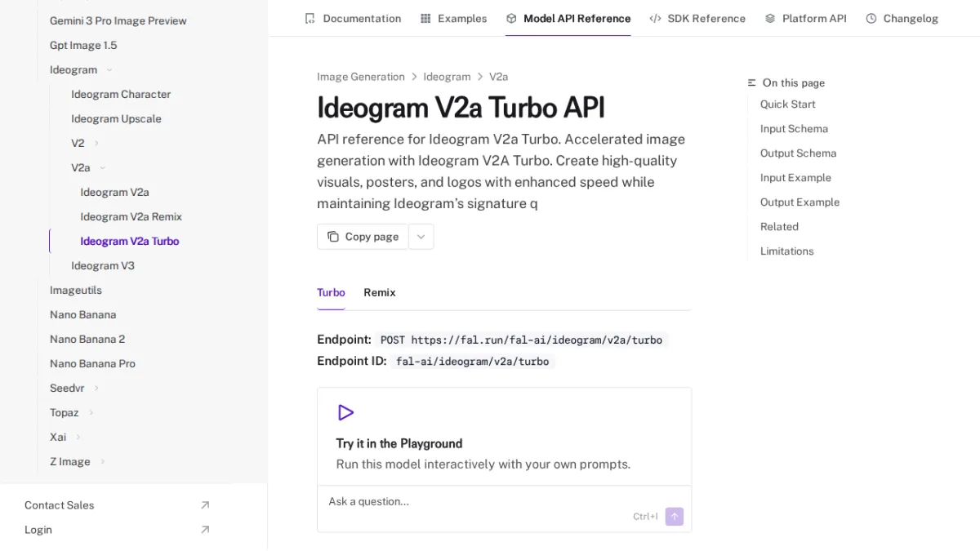
Task: Click the SDK Reference code icon
Action: click(655, 18)
